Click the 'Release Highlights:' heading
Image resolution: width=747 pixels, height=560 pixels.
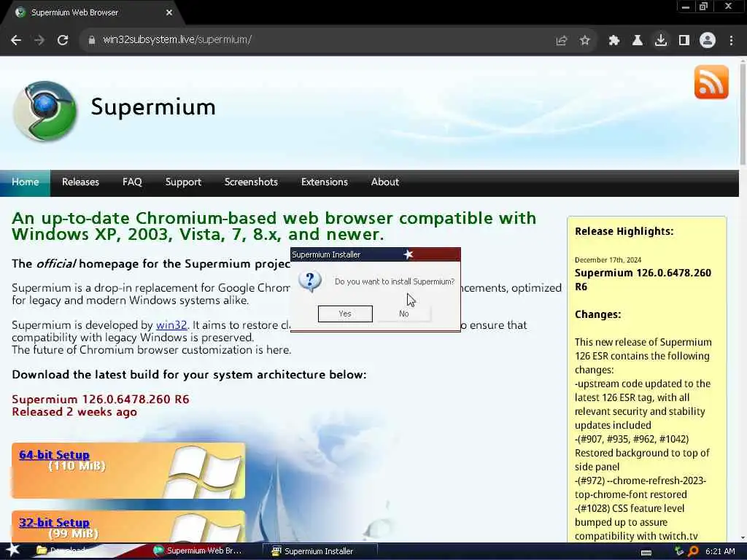coord(624,231)
